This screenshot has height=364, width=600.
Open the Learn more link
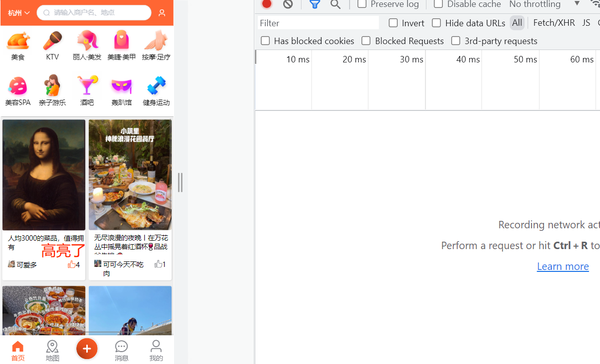[563, 266]
